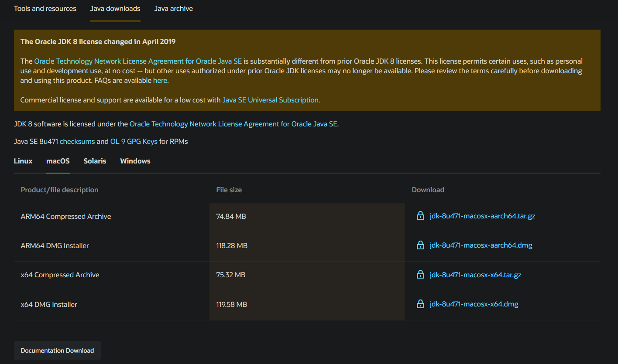Viewport: 618px width, 364px height.
Task: Download jdk-8u471-macosx-aarch64.tar.gz
Action: [x=482, y=216]
